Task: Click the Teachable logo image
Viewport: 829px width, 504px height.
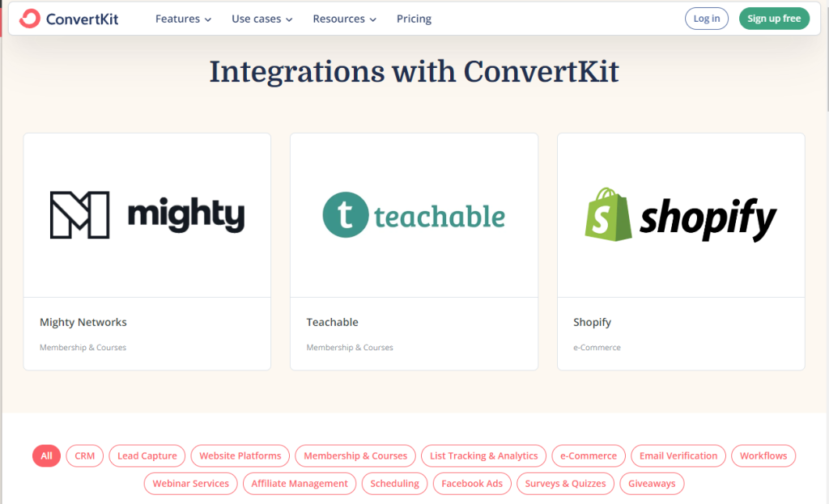Action: coord(414,215)
